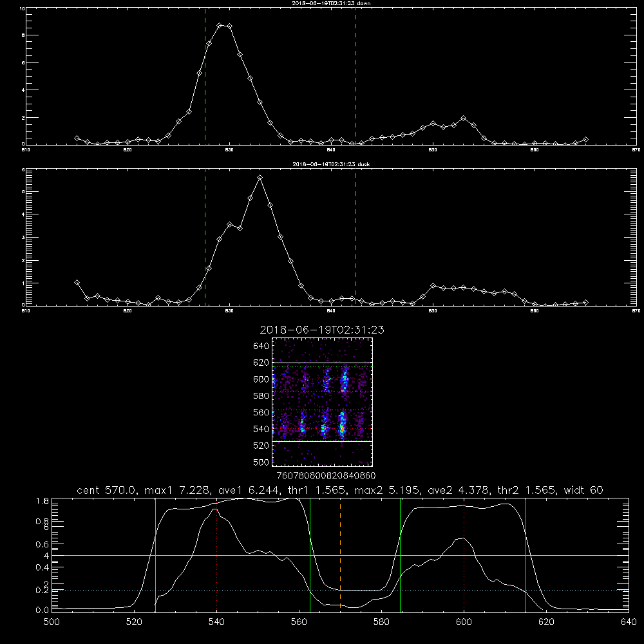644x644 pixels.
Task: Click the green vertical line near 563 in bottom plot
Action: 310,556
